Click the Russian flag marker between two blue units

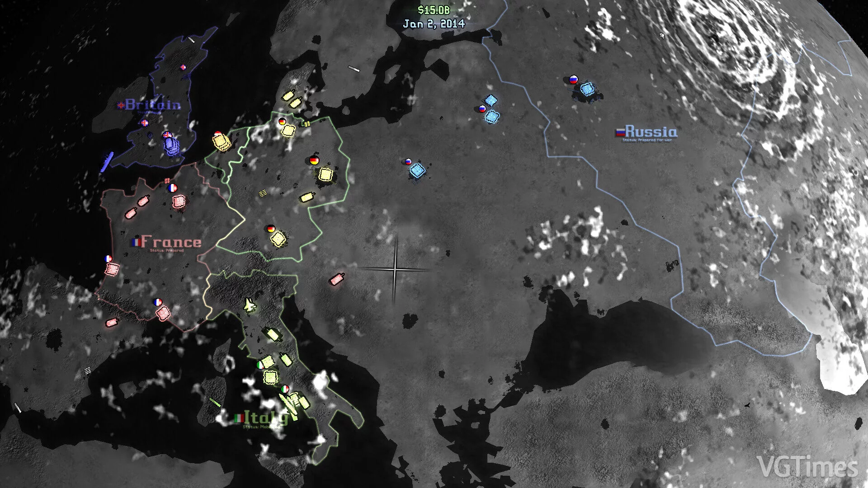[x=482, y=109]
